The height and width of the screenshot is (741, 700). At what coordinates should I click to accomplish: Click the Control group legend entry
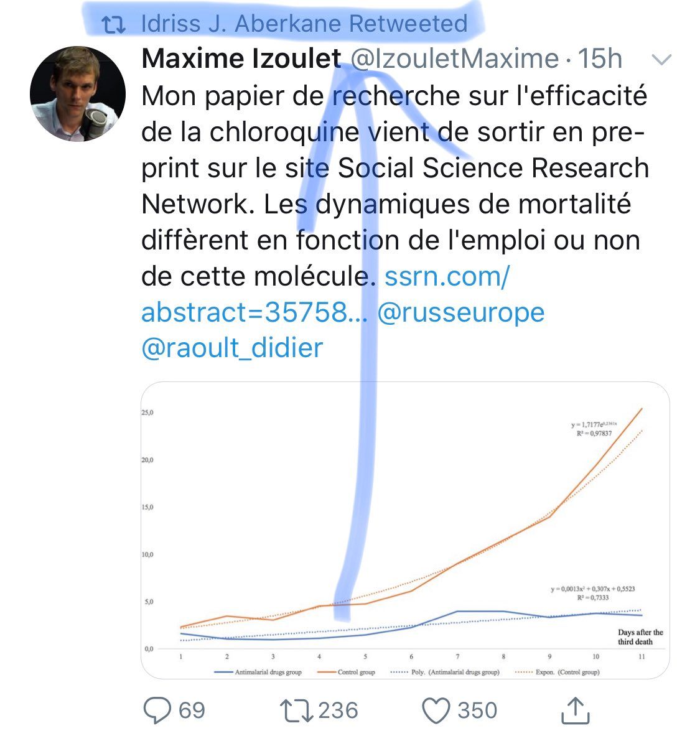tap(347, 672)
